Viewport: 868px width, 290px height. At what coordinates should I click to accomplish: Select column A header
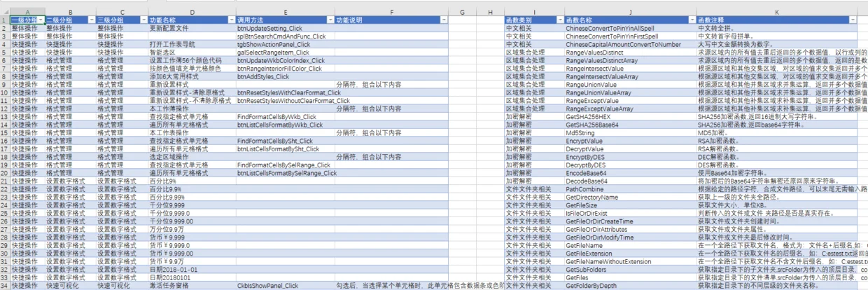(27, 13)
